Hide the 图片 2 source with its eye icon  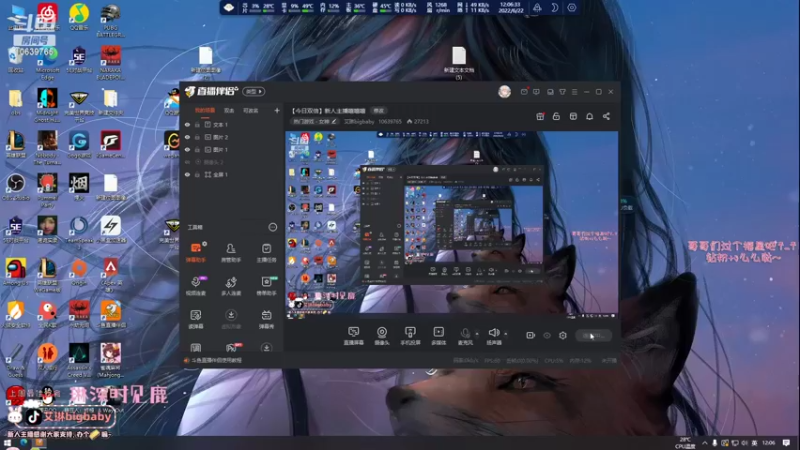[187, 137]
